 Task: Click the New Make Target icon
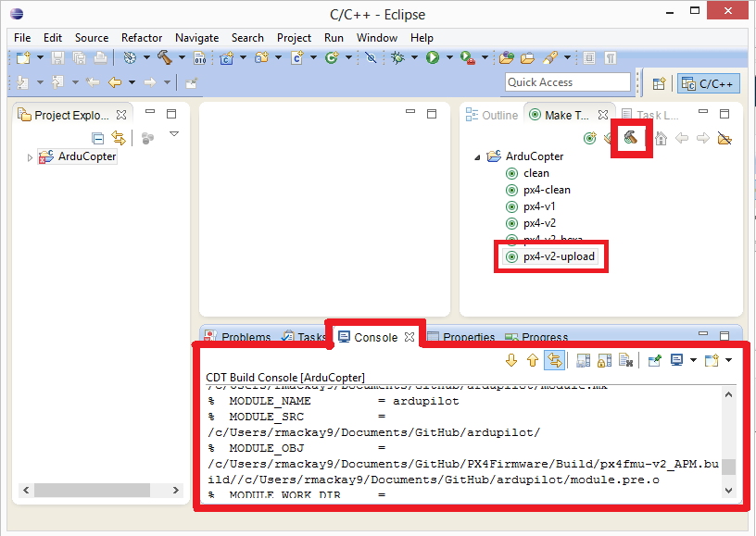pos(589,139)
